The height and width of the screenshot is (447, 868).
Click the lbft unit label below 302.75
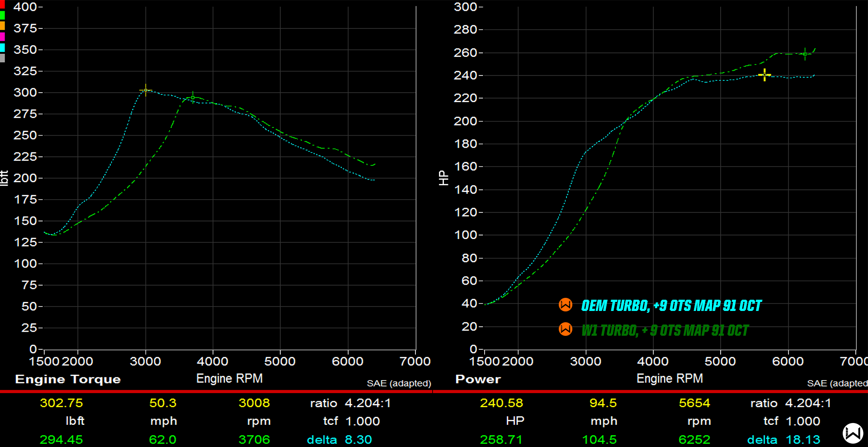coord(75,421)
